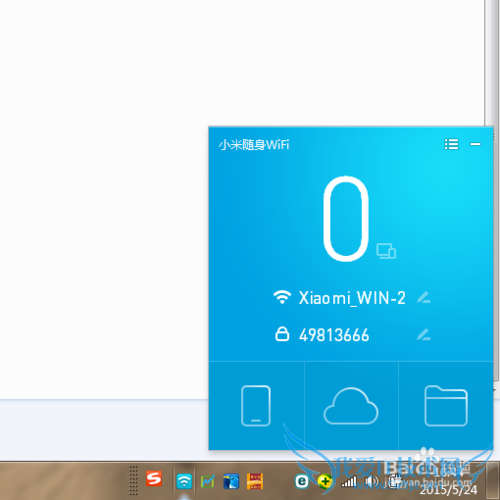Click the green e tray icon
This screenshot has height=500, width=500.
[x=302, y=481]
